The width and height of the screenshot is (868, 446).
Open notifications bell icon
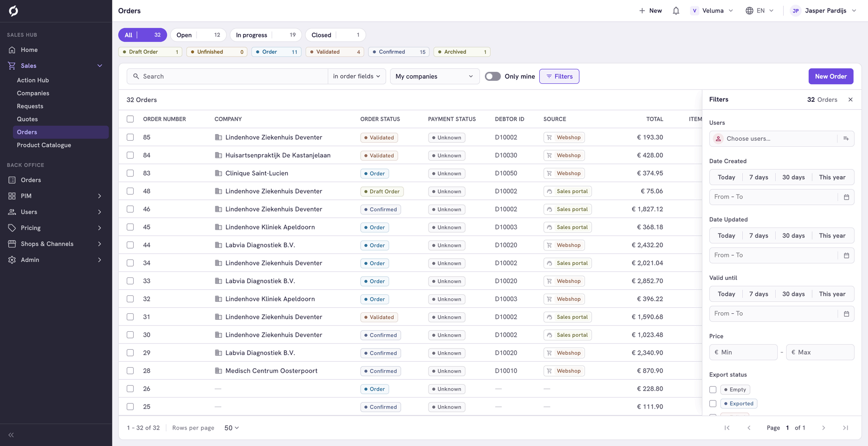pos(676,10)
